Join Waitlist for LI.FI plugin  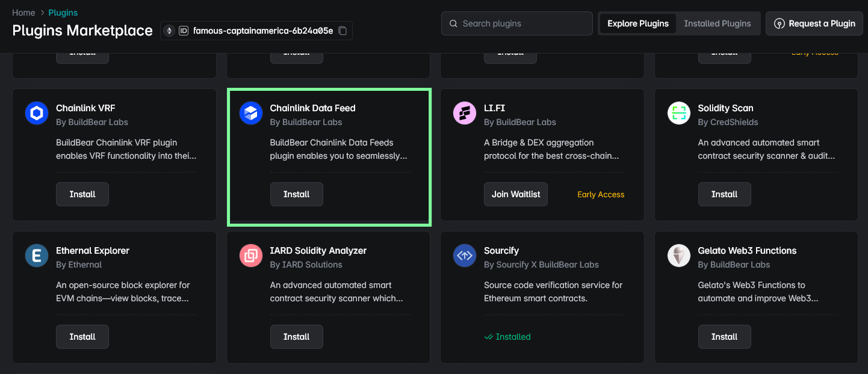coord(516,194)
